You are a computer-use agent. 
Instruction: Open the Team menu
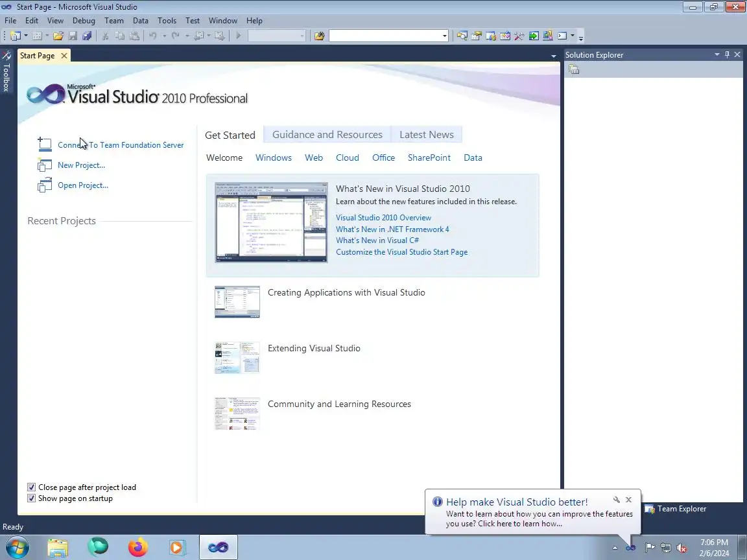point(114,21)
